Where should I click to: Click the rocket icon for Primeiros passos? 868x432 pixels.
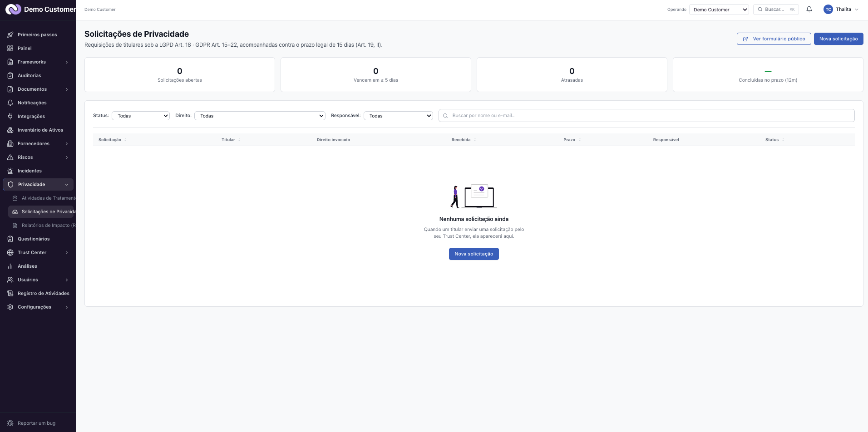[10, 34]
